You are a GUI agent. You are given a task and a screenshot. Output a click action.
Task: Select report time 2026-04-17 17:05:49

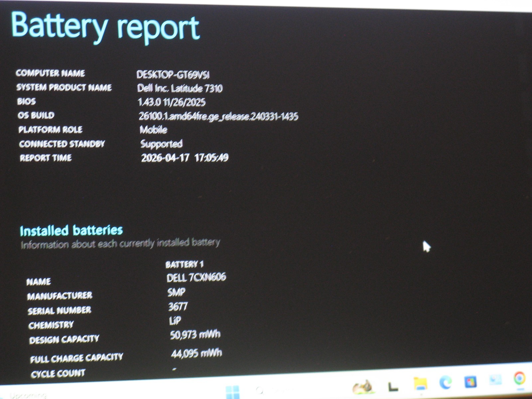pos(185,158)
